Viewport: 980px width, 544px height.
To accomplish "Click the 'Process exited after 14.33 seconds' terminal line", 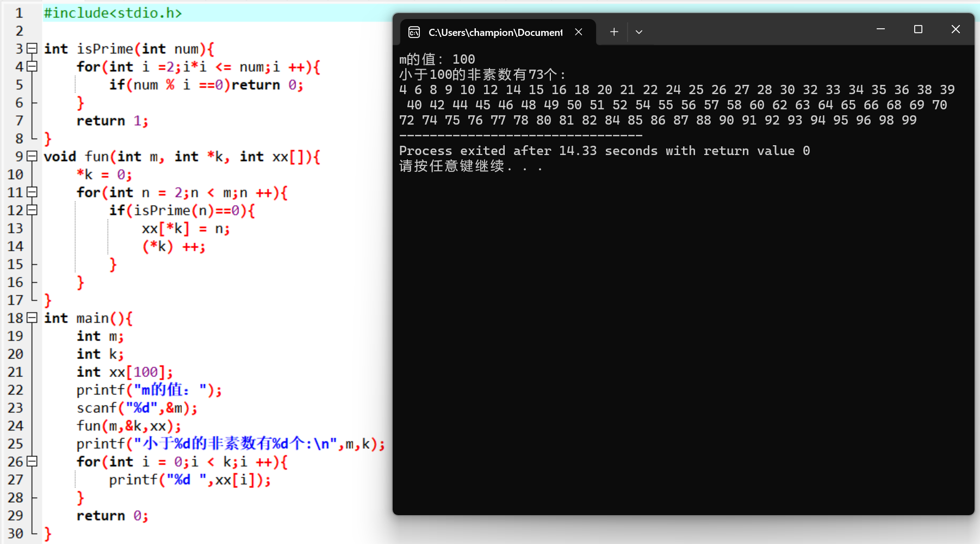I will click(x=604, y=150).
